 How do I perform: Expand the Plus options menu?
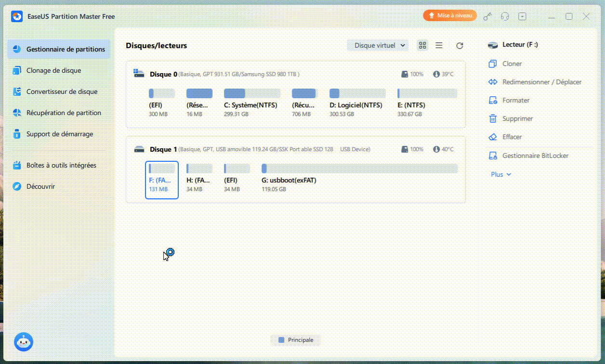pos(500,174)
